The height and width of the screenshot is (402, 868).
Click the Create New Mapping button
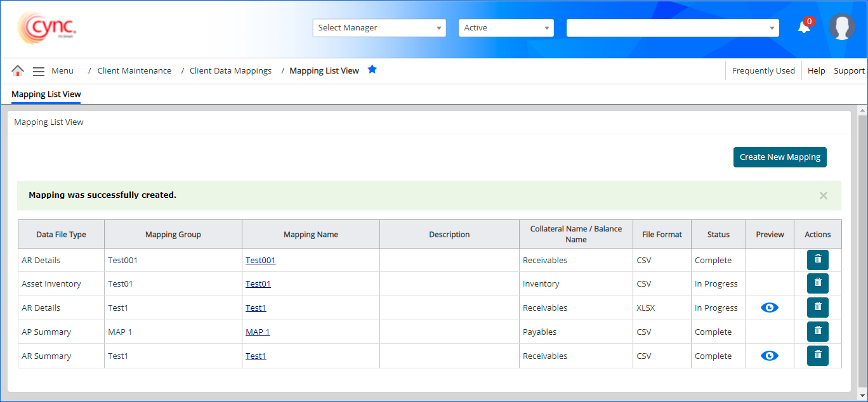[x=780, y=157]
